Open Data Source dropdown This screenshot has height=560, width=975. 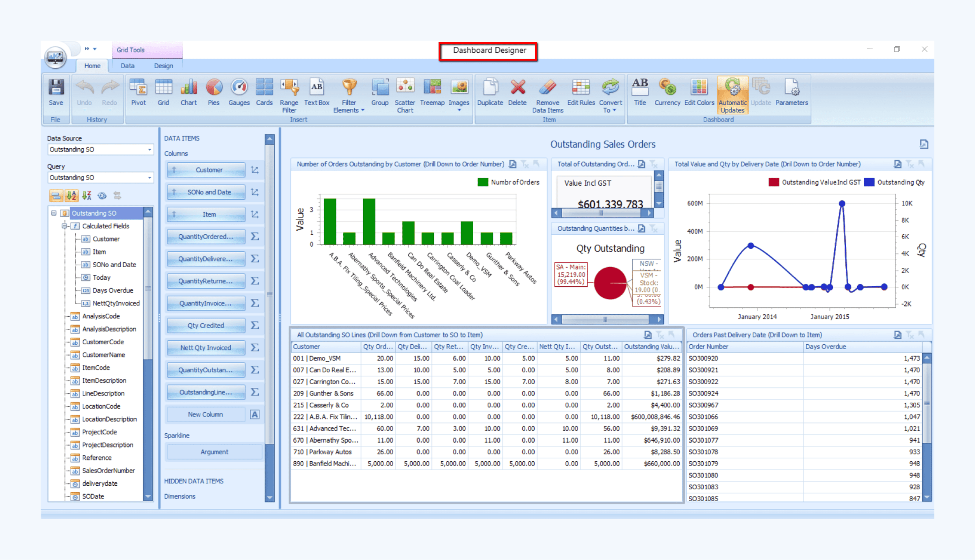[x=149, y=149]
